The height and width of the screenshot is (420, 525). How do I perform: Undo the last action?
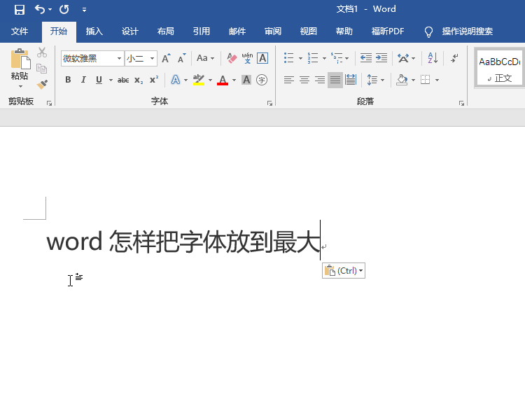pos(39,9)
